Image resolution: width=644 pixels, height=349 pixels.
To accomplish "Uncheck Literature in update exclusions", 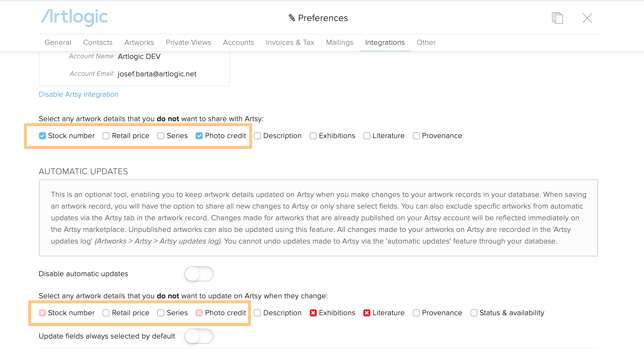I will pyautogui.click(x=367, y=313).
